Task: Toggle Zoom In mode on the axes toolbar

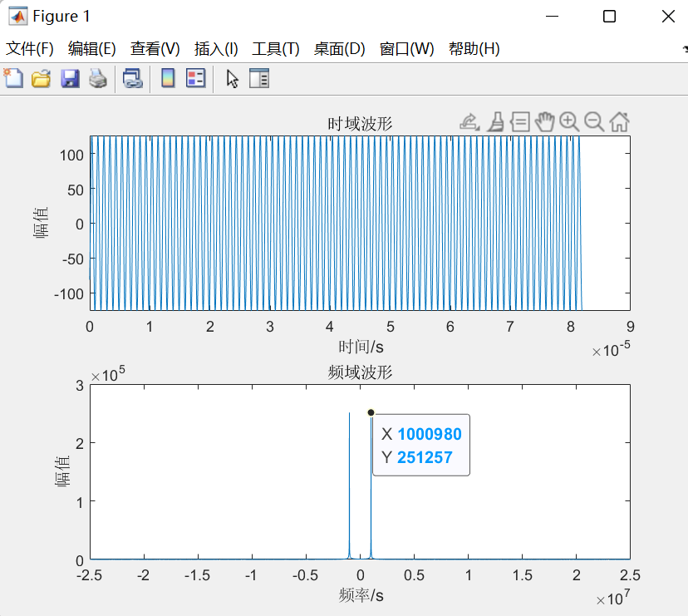Action: 569,121
